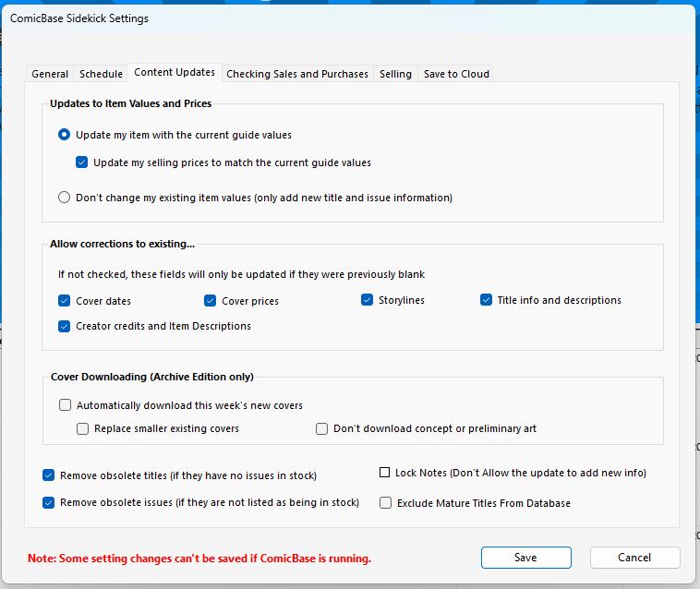Toggle Title info and descriptions checkbox
Viewport: 700px width, 589px height.
[x=486, y=300]
